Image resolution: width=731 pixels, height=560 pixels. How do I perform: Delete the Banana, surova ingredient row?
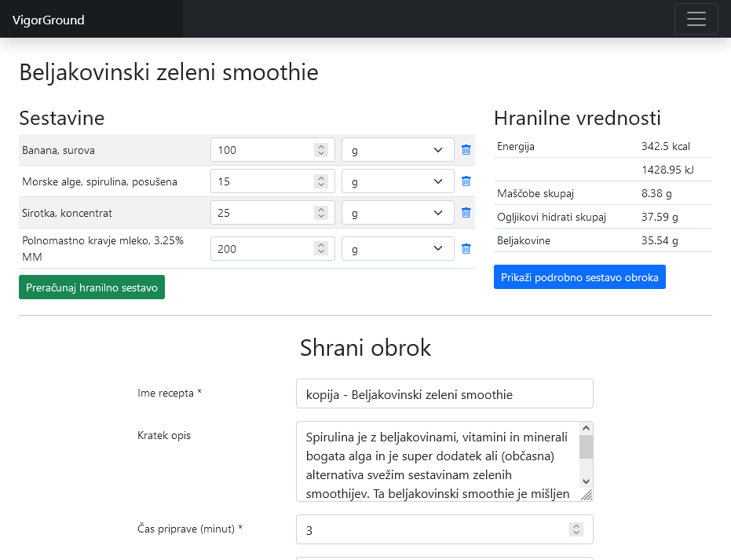(x=466, y=150)
